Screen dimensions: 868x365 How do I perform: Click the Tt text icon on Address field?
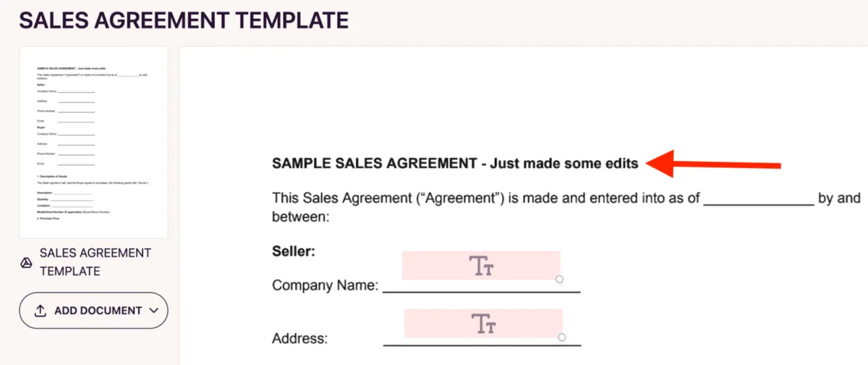click(483, 324)
